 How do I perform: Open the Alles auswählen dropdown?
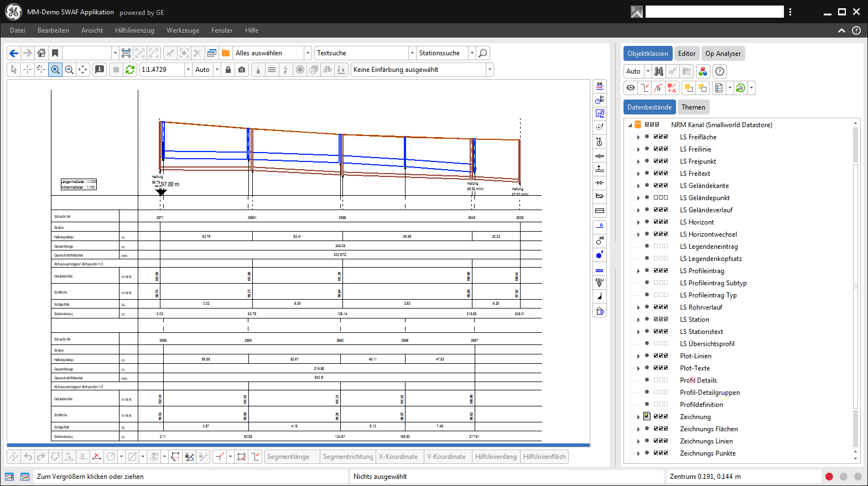click(308, 53)
